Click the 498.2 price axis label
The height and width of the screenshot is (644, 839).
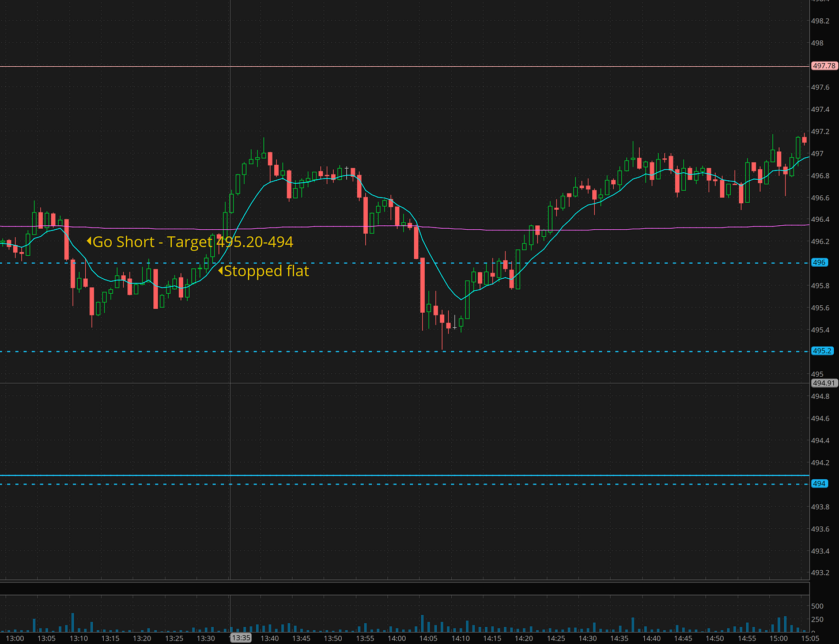(820, 21)
